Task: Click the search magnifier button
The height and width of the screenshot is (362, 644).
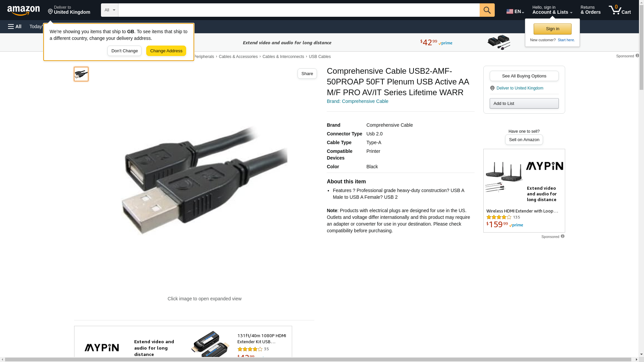Action: tap(487, 10)
